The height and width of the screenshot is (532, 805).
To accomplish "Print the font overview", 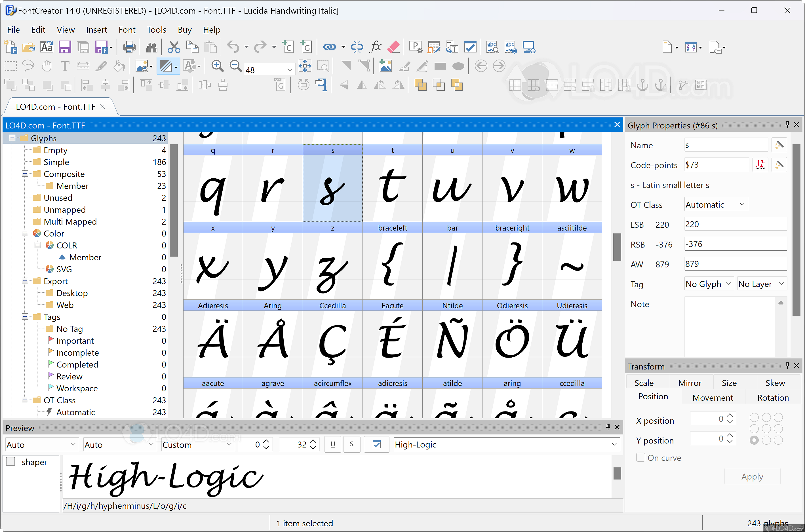I will pyautogui.click(x=129, y=47).
